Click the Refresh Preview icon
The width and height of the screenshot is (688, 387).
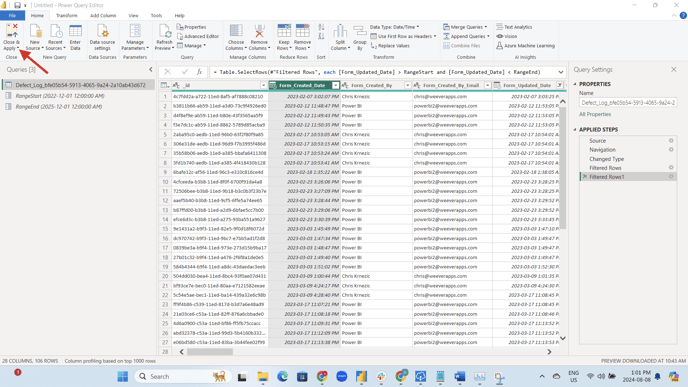click(x=165, y=31)
